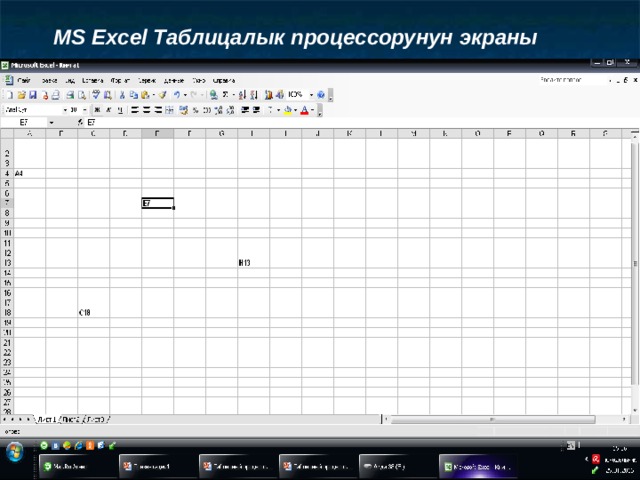Run the Spelling check toolbar icon
Screen dimensions: 640x480
pyautogui.click(x=96, y=95)
